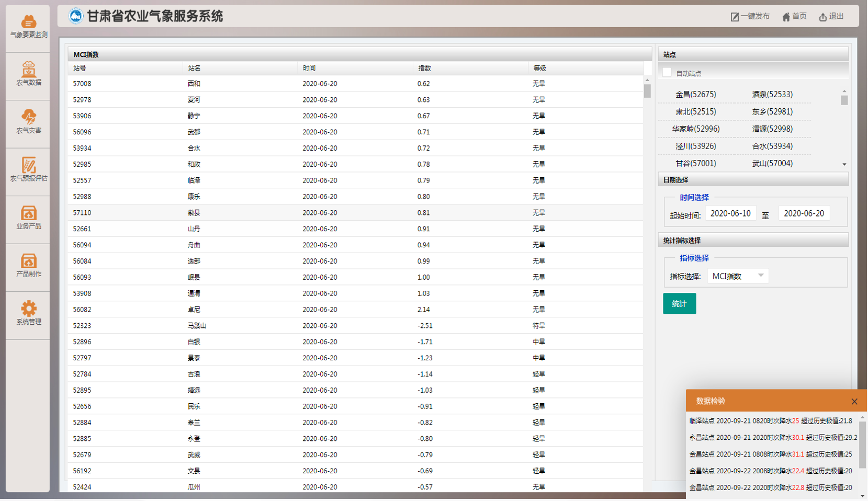Sort by the 站号 column header
This screenshot has width=868, height=501.
(125, 68)
